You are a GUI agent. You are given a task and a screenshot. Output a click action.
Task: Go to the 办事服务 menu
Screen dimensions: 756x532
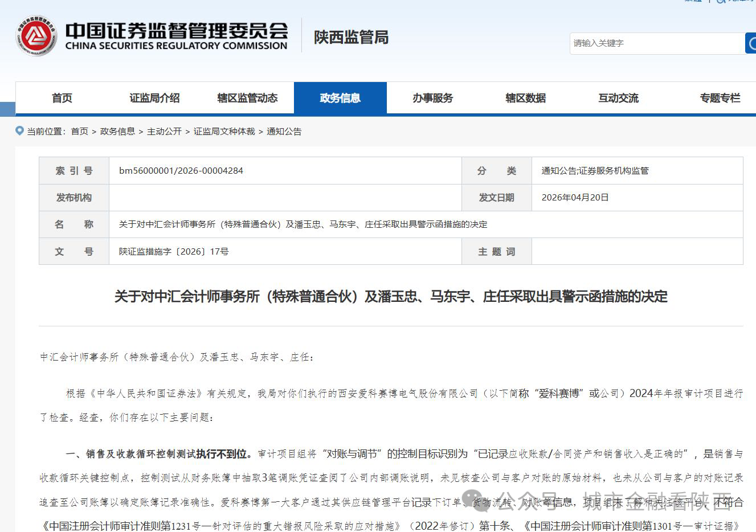pyautogui.click(x=433, y=98)
